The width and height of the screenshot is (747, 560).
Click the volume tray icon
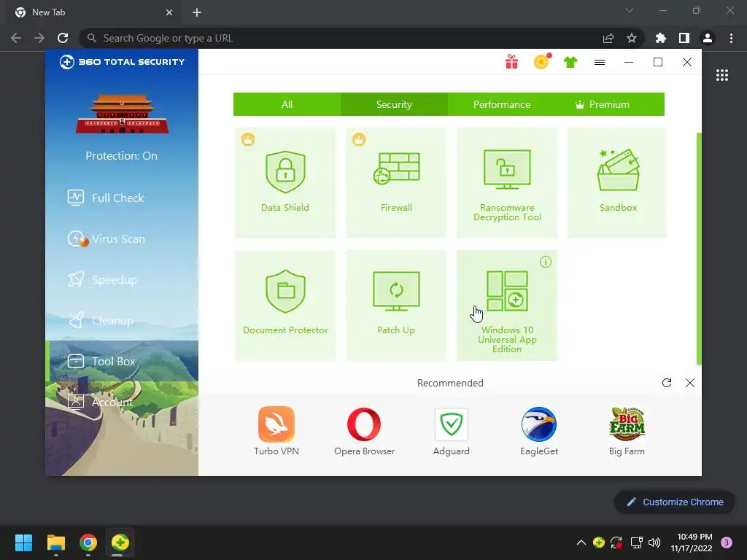tap(654, 542)
